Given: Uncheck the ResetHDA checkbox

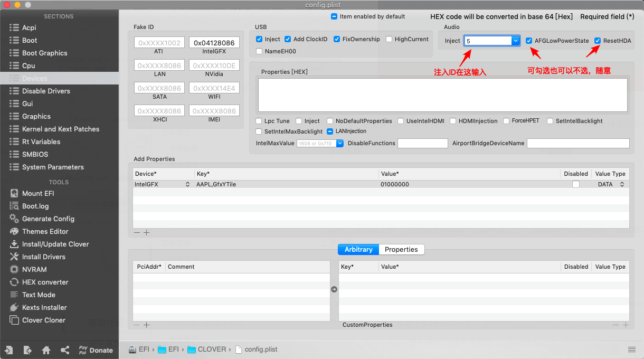Looking at the screenshot, I should [598, 41].
